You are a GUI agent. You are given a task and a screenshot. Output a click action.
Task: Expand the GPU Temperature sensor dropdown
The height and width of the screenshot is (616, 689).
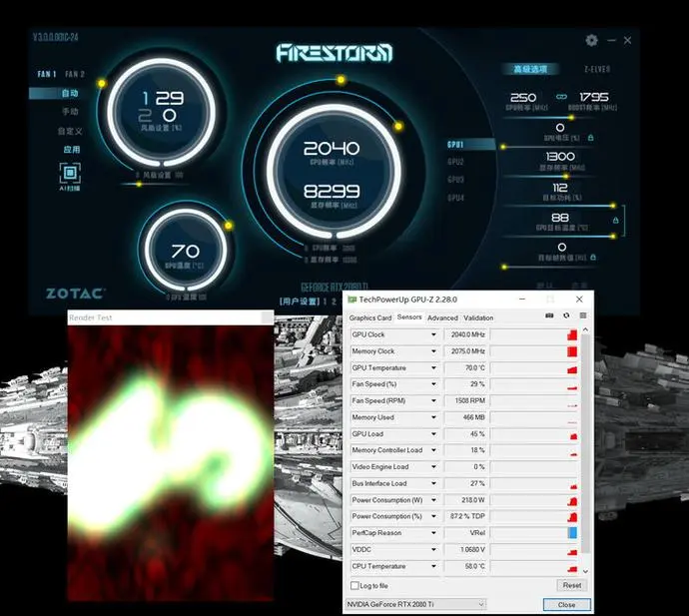point(433,367)
